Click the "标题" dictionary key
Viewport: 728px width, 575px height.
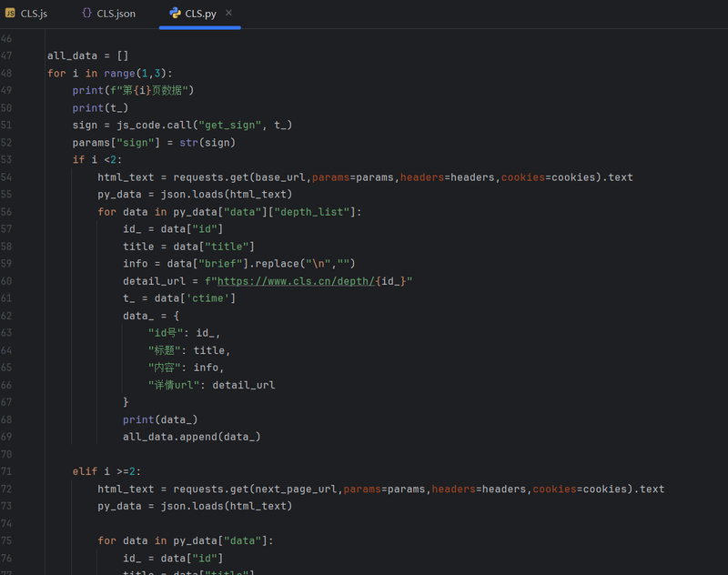(165, 350)
